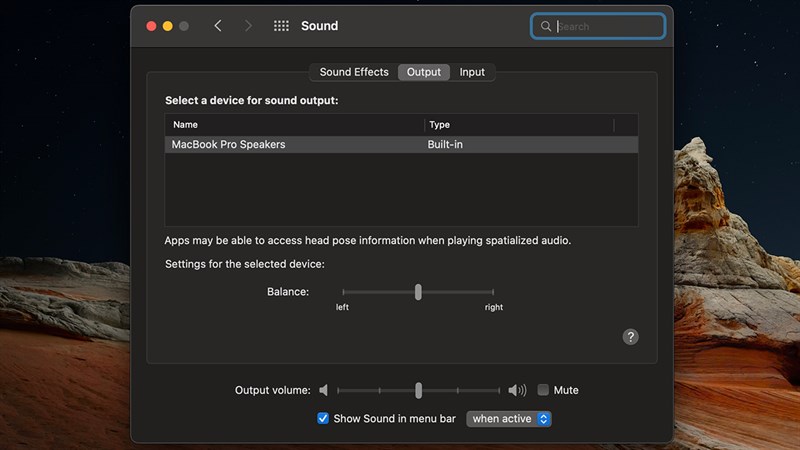
Task: Minimize the Sound window with yellow button
Action: click(x=168, y=26)
